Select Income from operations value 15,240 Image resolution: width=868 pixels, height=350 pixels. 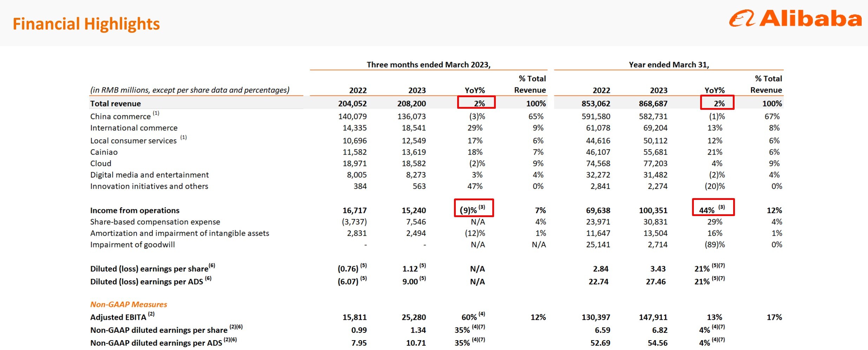414,210
